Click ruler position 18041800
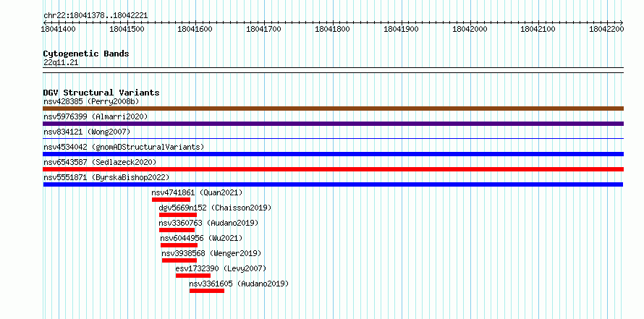 click(x=332, y=29)
